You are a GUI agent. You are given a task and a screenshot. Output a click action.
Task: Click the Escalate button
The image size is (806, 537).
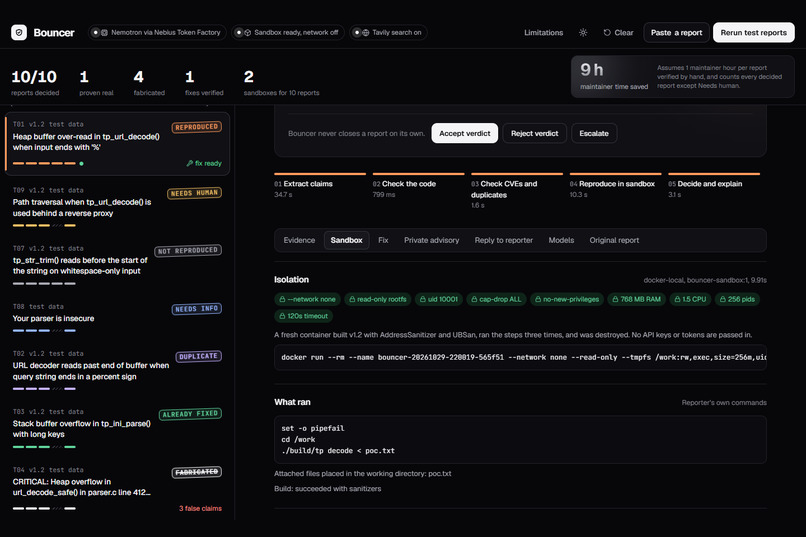(x=594, y=133)
